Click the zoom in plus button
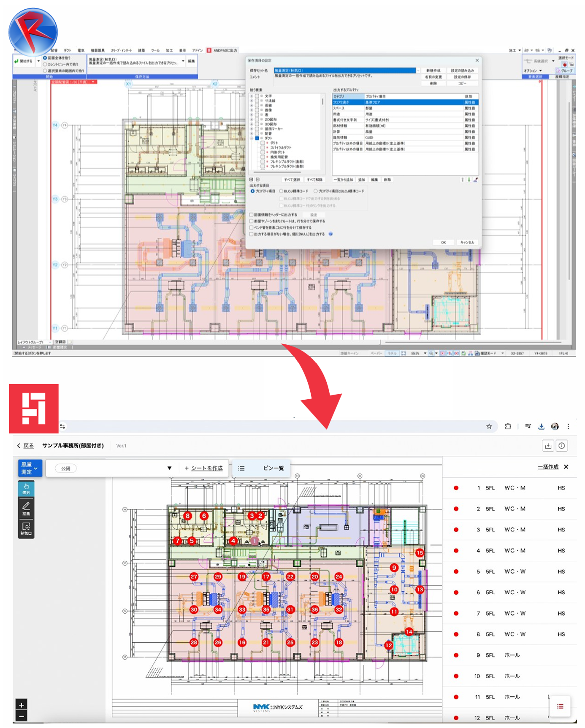The height and width of the screenshot is (728, 585). [x=21, y=705]
